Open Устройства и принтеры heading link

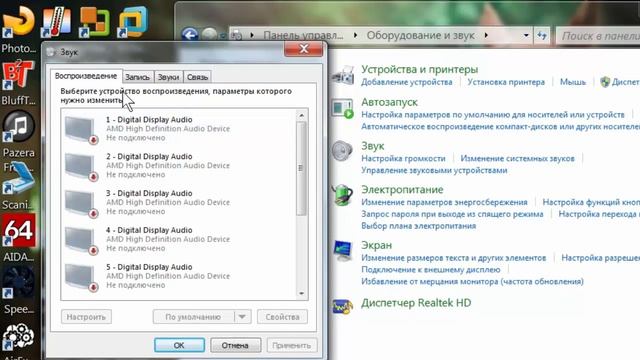pyautogui.click(x=420, y=69)
